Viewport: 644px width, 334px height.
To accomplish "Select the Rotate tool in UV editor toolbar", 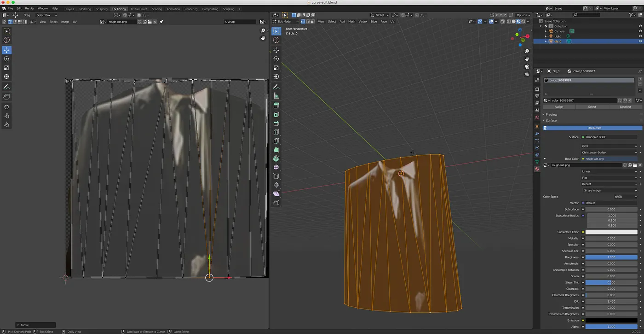I will coord(6,59).
